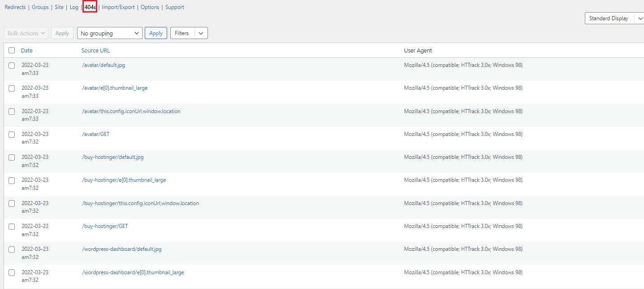
Task: Sort by the Date column header
Action: point(27,50)
